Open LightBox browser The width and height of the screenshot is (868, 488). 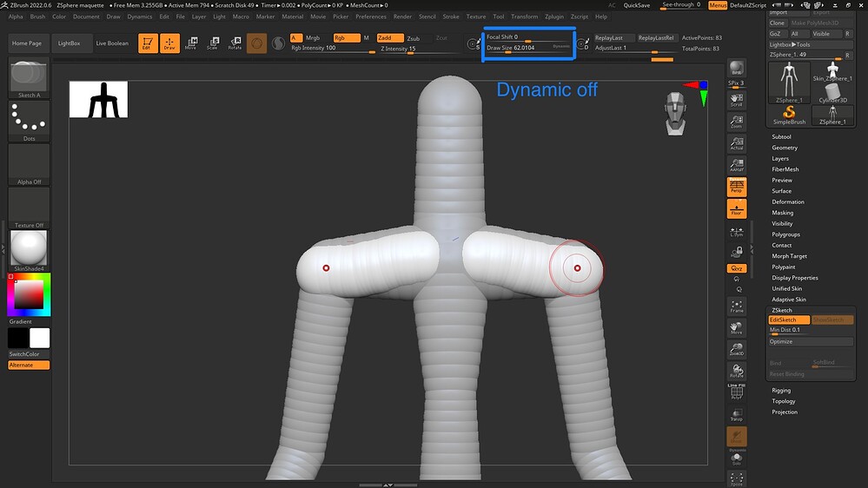click(x=70, y=43)
